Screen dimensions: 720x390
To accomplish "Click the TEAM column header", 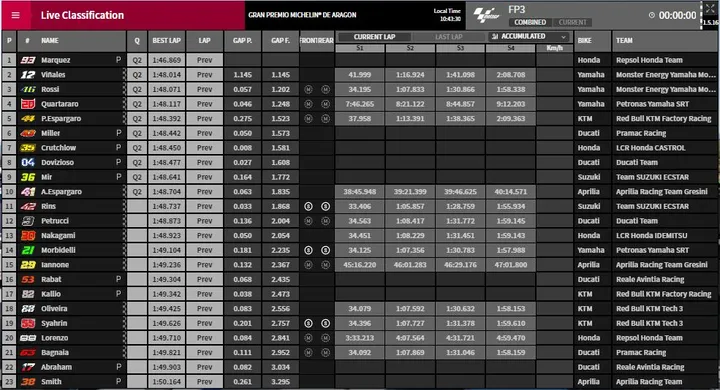I will click(x=664, y=41).
